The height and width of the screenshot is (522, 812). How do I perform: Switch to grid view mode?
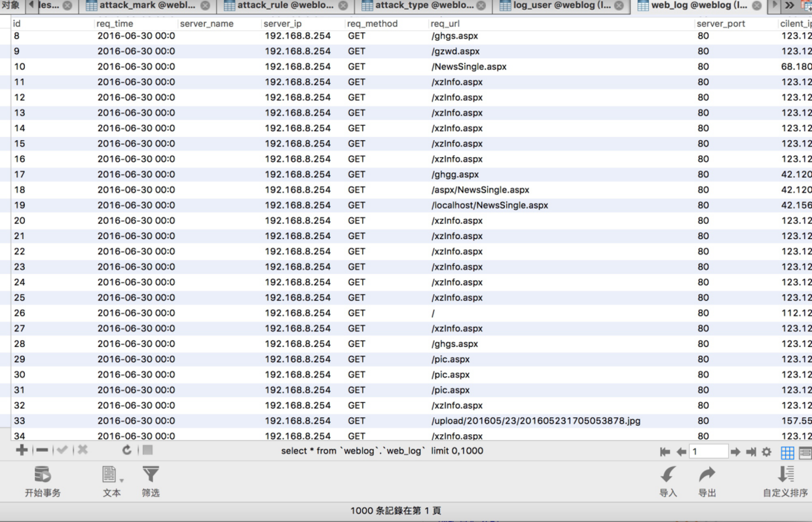(x=787, y=452)
